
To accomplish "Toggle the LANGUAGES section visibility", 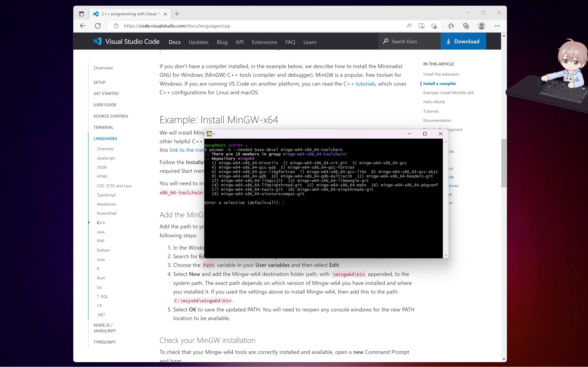I will point(105,138).
